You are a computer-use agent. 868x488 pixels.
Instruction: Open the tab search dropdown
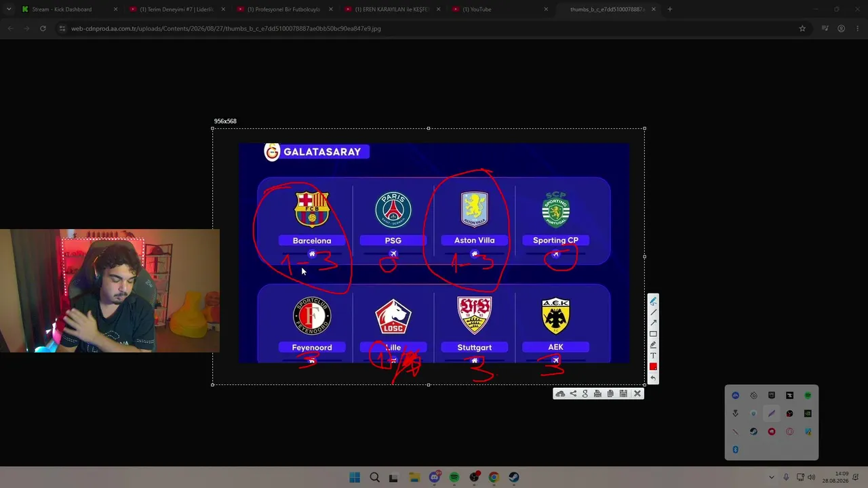coord(8,9)
